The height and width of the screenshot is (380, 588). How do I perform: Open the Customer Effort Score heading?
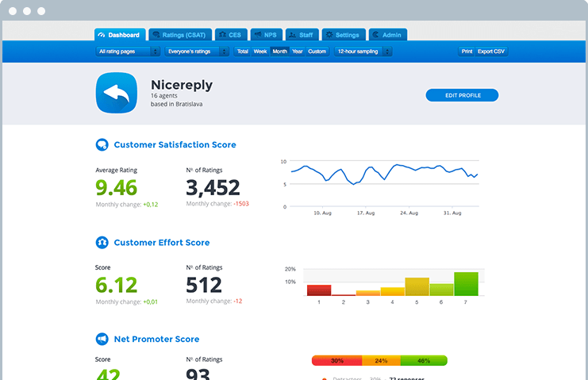coord(162,243)
